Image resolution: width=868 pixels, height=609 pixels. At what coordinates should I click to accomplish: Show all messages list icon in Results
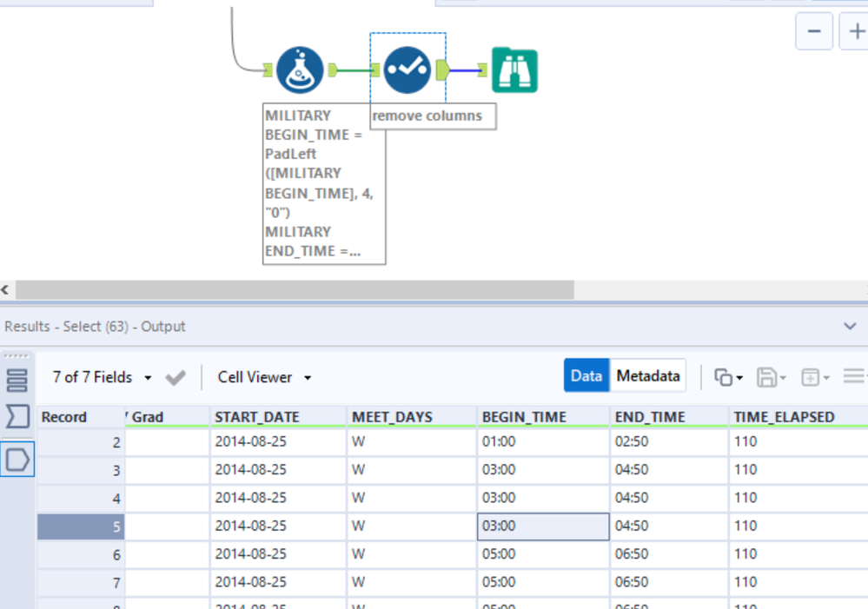pyautogui.click(x=17, y=381)
